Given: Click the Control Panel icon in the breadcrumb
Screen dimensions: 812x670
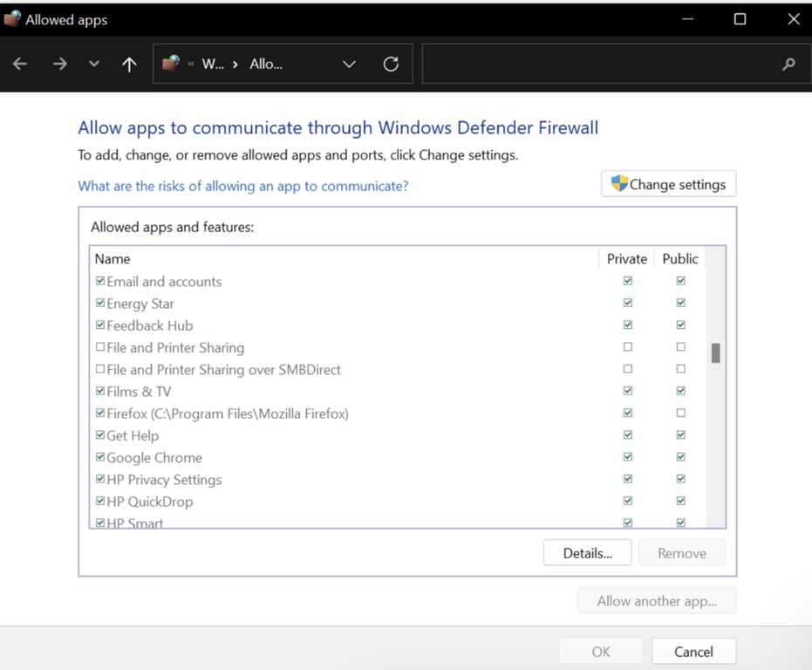Looking at the screenshot, I should [172, 63].
